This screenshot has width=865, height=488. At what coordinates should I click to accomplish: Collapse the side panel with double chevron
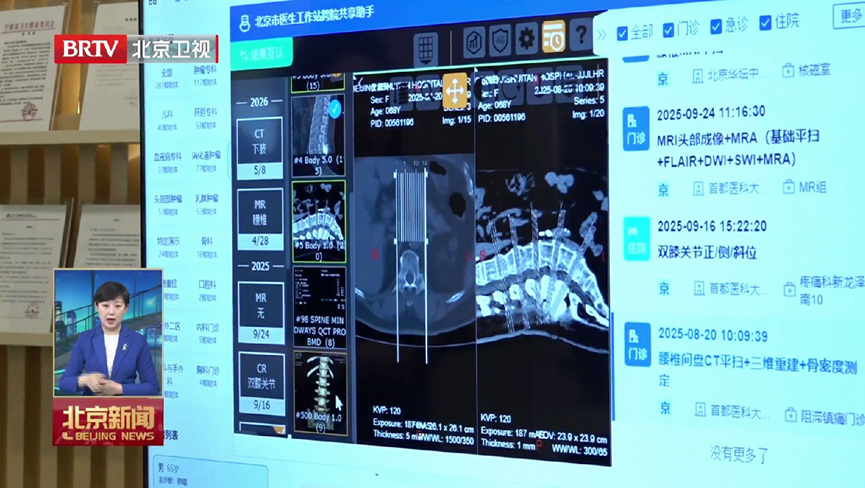point(601,35)
